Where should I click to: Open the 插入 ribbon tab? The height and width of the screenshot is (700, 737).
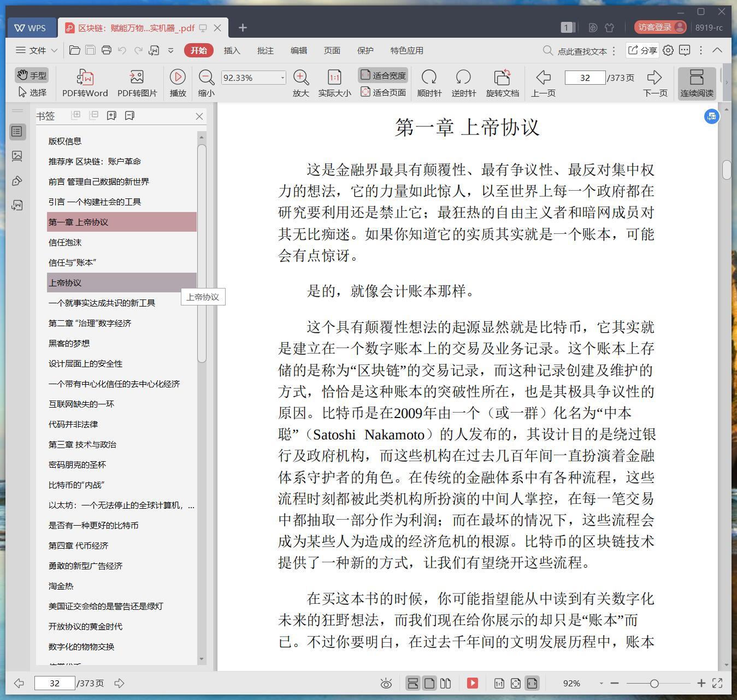click(x=232, y=50)
